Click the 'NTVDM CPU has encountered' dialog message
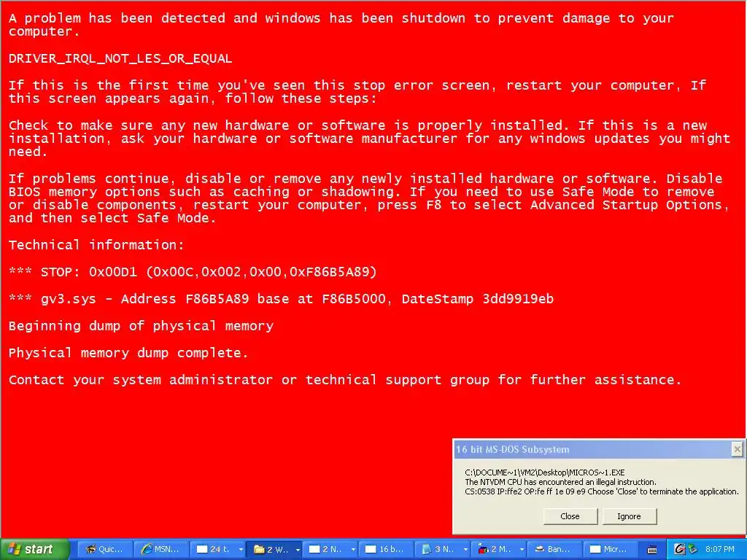 tap(561, 482)
